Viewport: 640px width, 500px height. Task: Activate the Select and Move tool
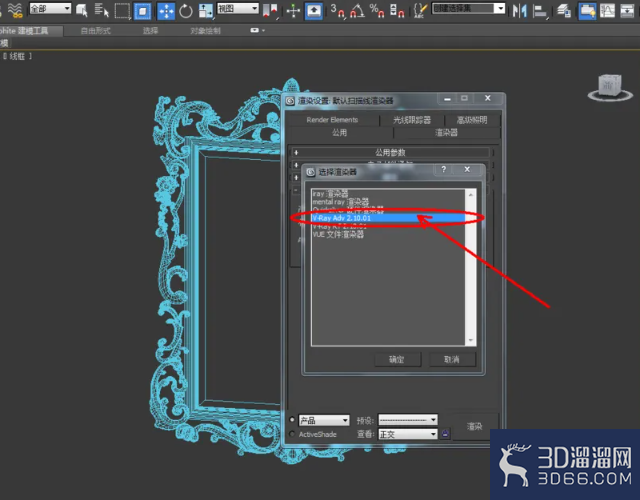(166, 11)
